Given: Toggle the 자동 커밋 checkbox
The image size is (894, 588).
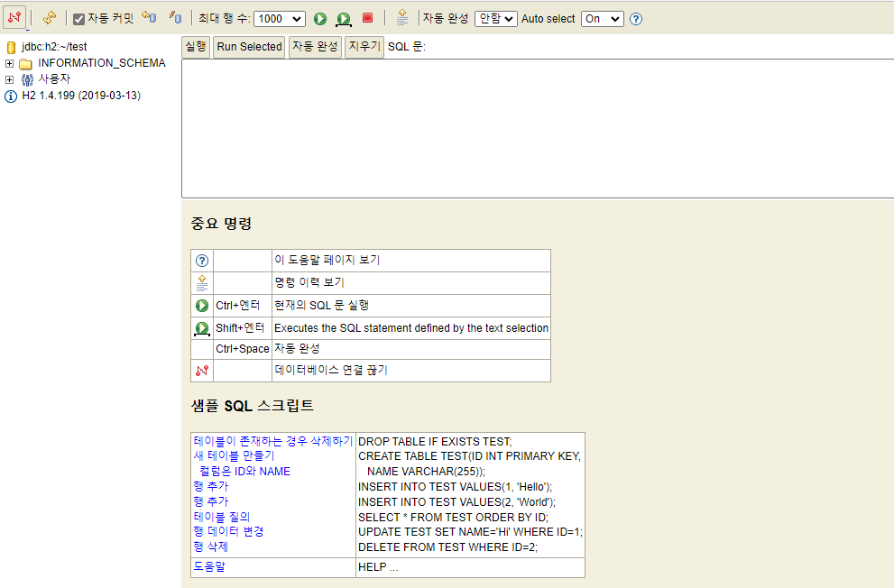Looking at the screenshot, I should pyautogui.click(x=78, y=19).
